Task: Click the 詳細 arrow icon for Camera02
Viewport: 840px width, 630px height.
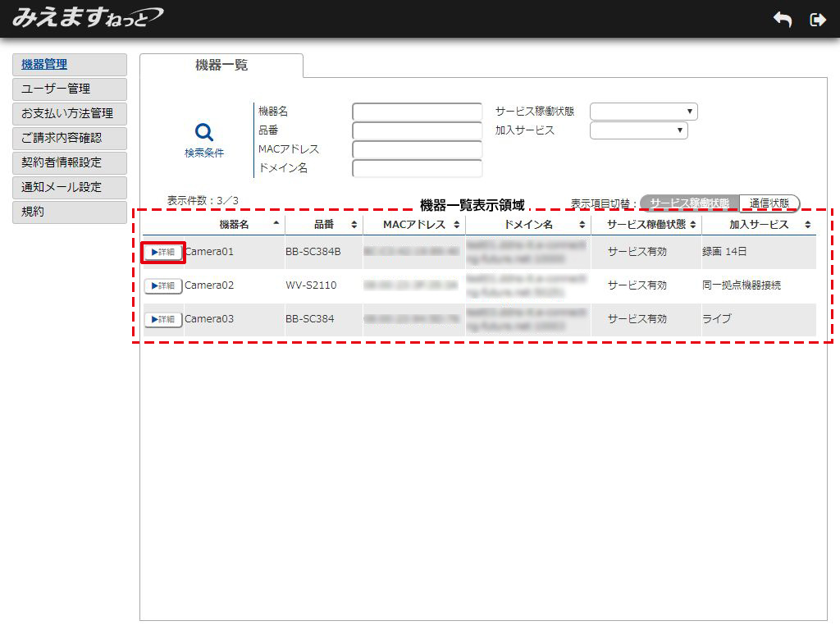Action: (162, 285)
